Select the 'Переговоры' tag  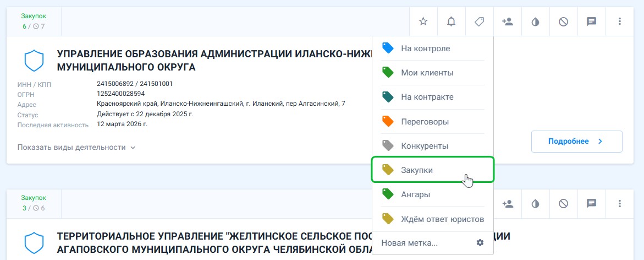coord(433,122)
